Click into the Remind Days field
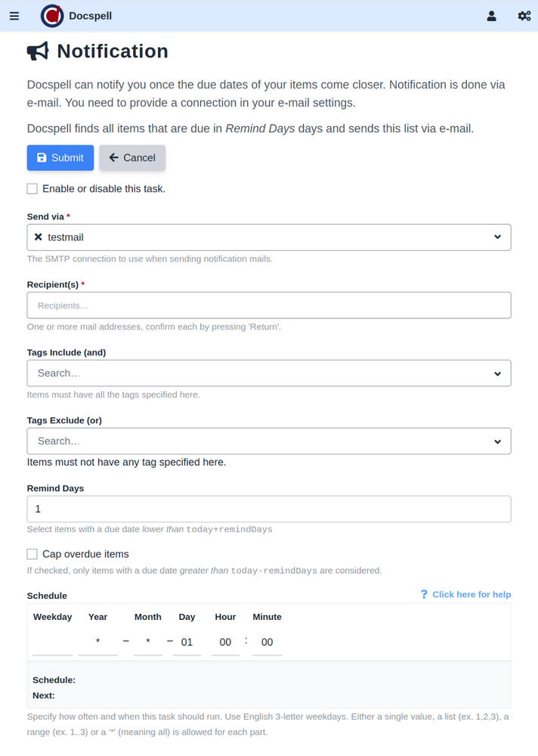 pyautogui.click(x=268, y=510)
